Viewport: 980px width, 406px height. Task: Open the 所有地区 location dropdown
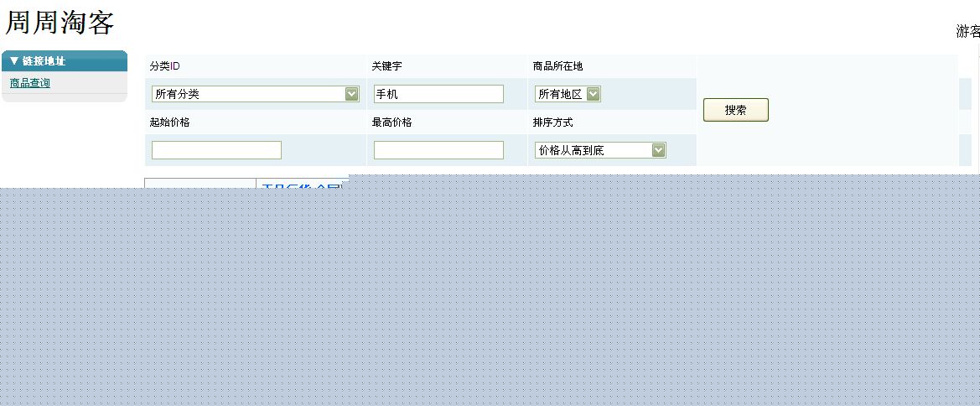tap(568, 94)
